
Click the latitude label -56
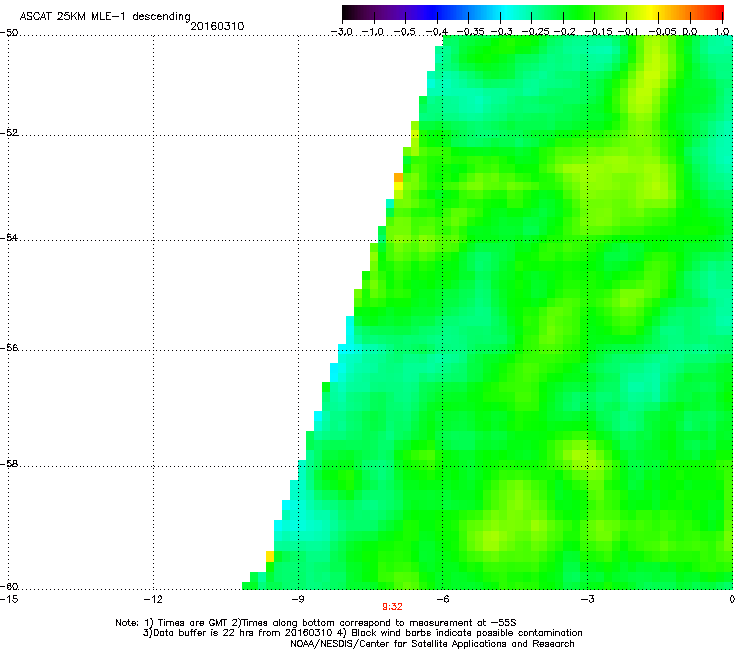pyautogui.click(x=9, y=348)
